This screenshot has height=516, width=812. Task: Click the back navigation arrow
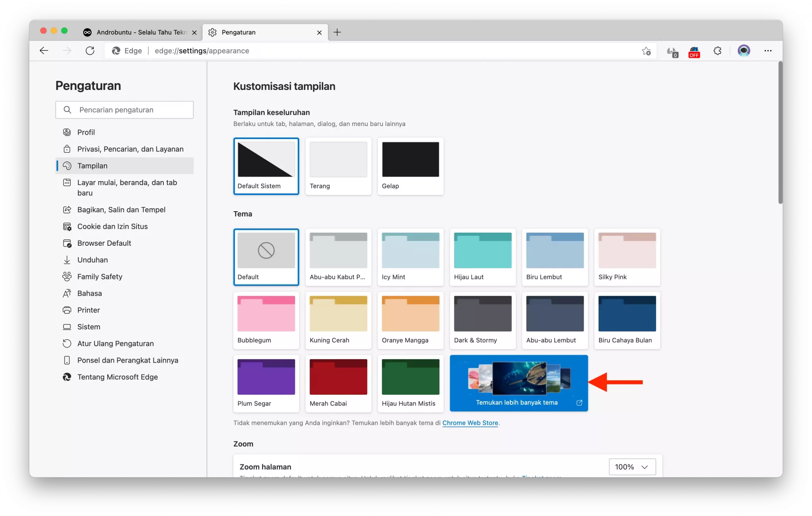click(44, 51)
